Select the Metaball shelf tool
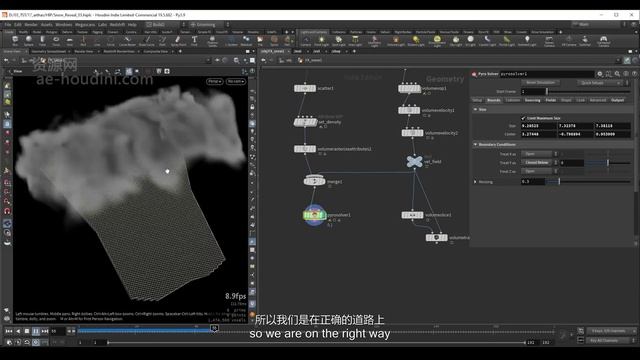Viewport: 640px width, 360px height. 246,40
